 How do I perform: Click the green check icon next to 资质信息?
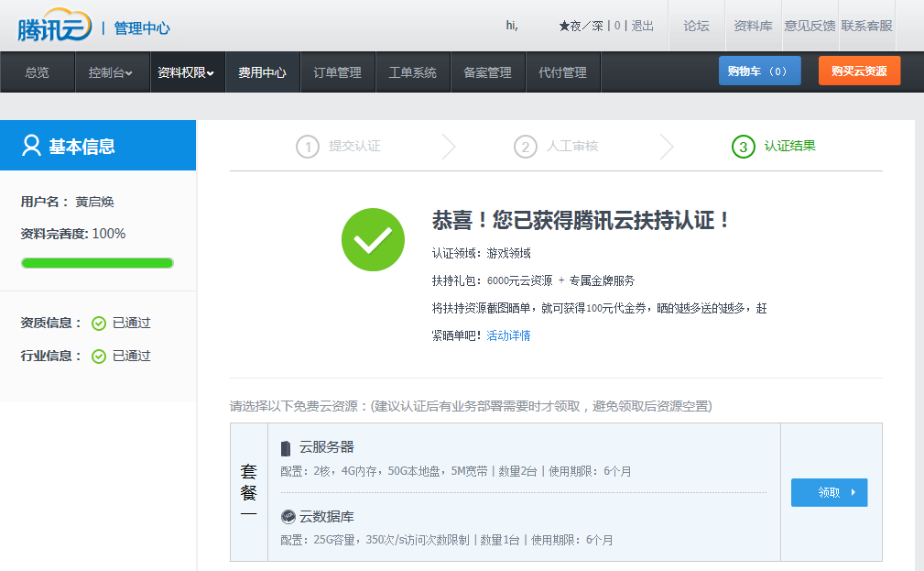pos(98,324)
